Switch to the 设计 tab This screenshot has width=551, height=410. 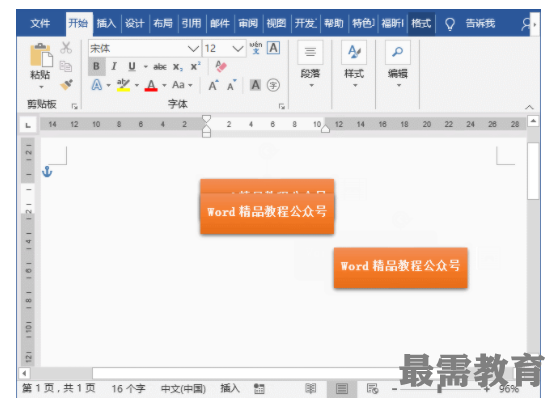[x=135, y=24]
